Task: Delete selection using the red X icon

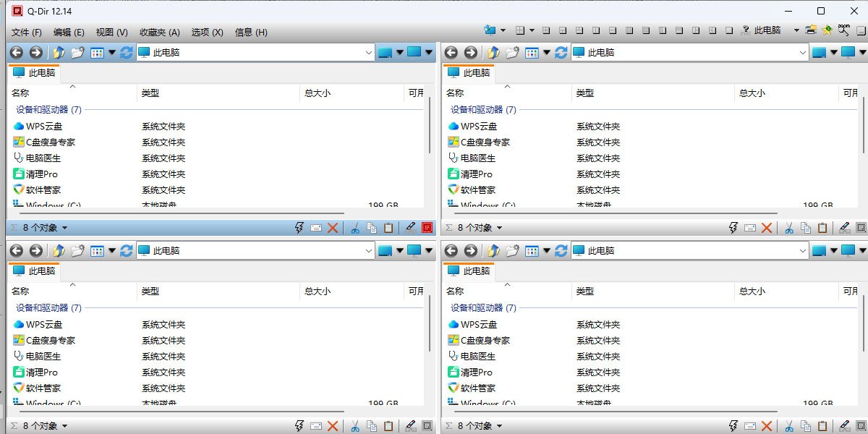Action: tap(333, 227)
